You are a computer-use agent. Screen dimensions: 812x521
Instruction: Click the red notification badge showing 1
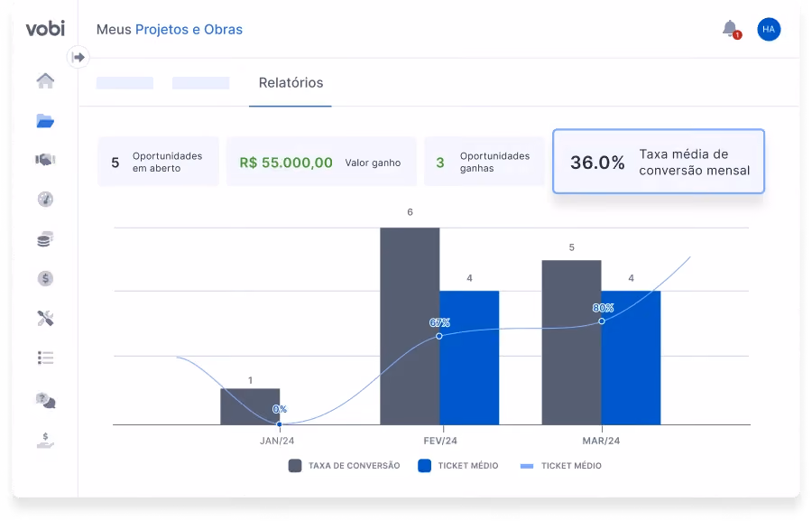point(737,35)
